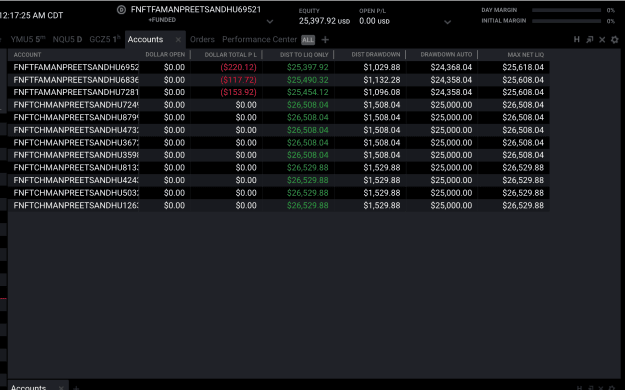Sort by the DOLLAR TOTAL P L column header
625x390 pixels.
click(230, 55)
